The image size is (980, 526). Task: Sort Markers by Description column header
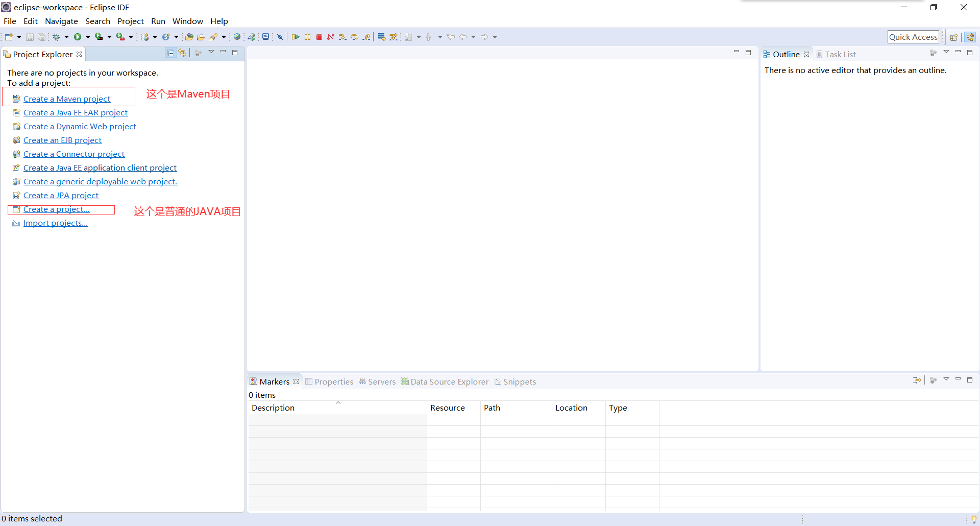tap(337, 408)
